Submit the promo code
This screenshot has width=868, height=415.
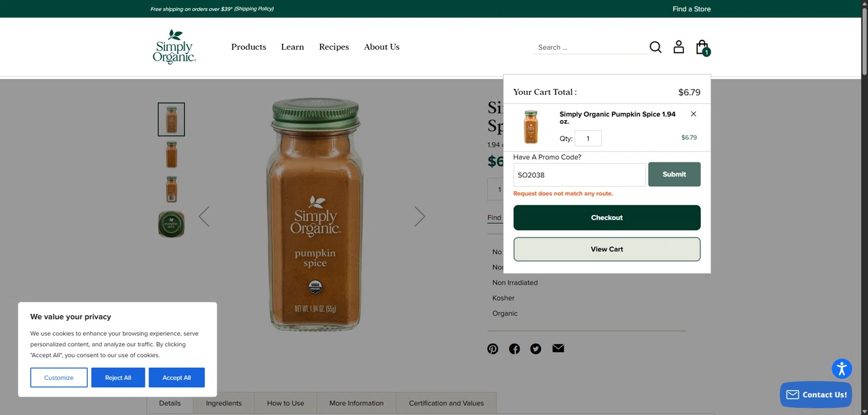click(674, 174)
